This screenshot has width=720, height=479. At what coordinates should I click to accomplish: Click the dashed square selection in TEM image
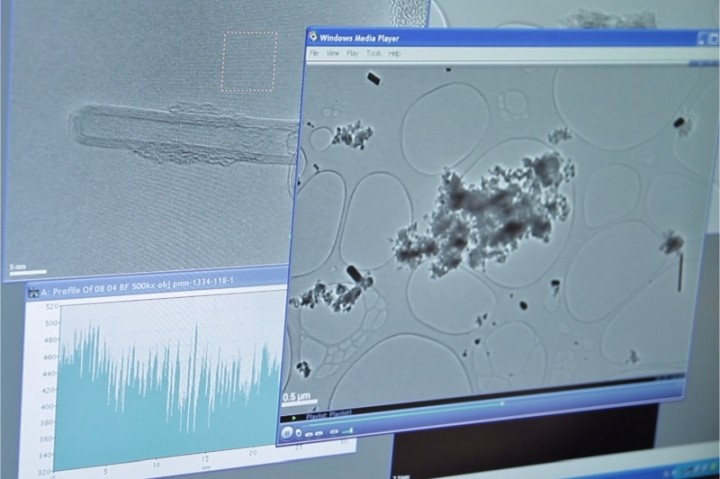(x=249, y=61)
